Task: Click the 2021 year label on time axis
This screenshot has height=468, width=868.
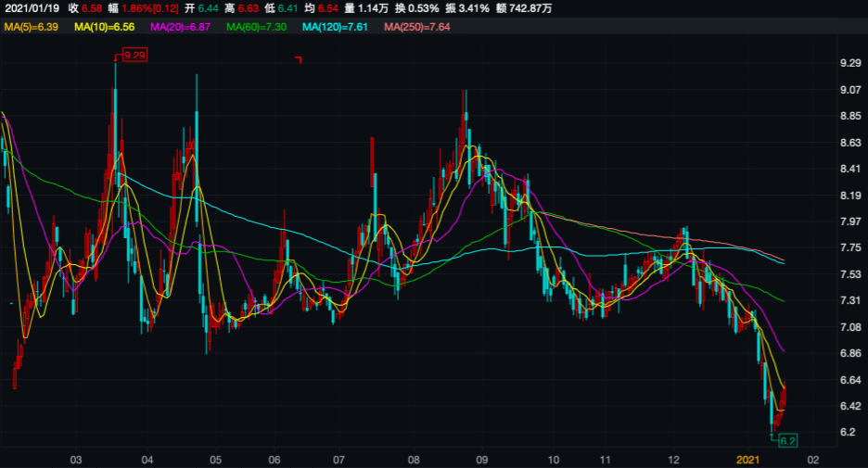Action: pyautogui.click(x=747, y=459)
